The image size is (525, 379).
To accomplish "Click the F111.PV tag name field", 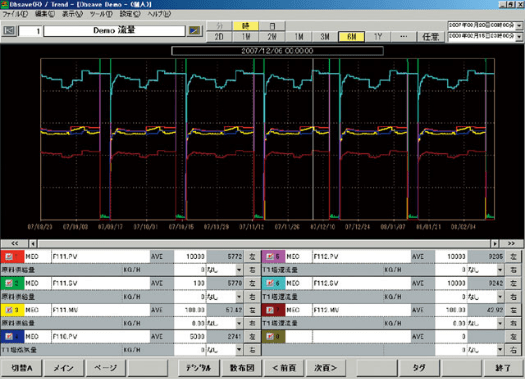I will point(100,257).
